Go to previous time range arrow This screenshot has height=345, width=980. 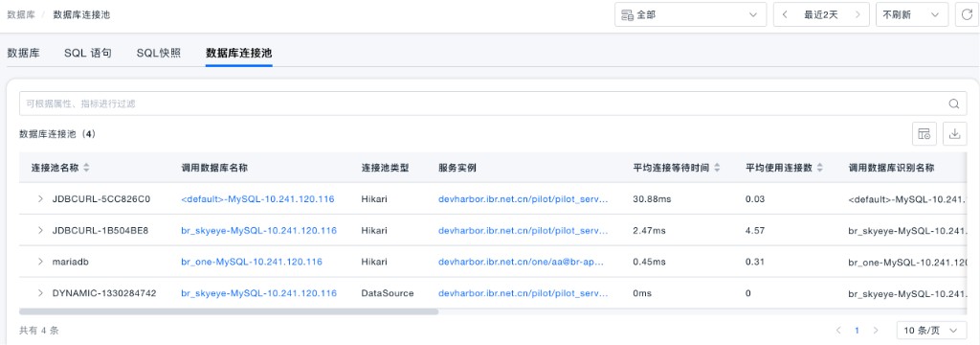[x=785, y=14]
